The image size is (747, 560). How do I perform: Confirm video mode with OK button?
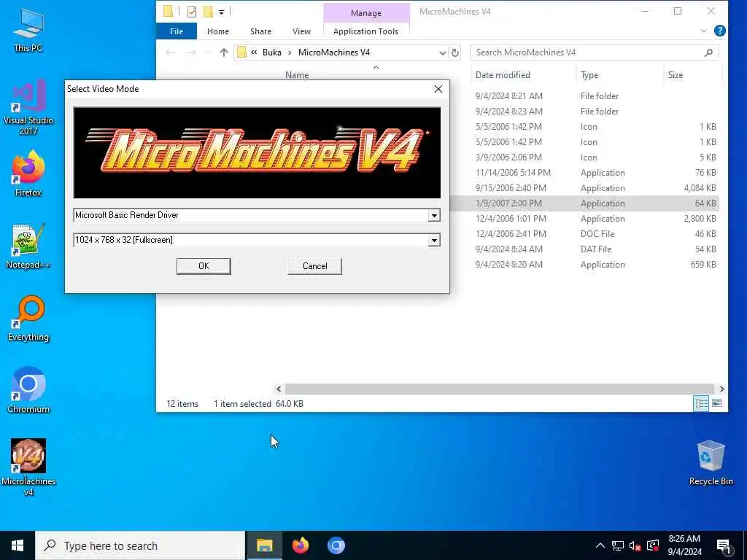204,266
